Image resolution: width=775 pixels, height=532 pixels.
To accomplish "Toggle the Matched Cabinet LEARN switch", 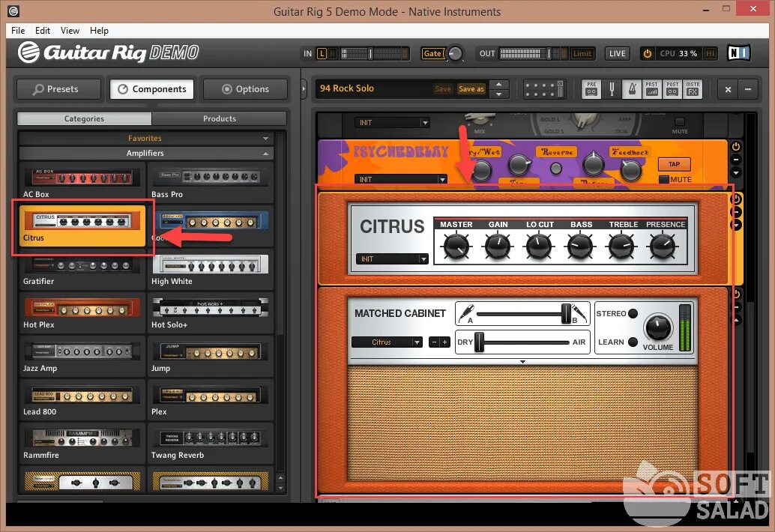I will click(x=633, y=342).
